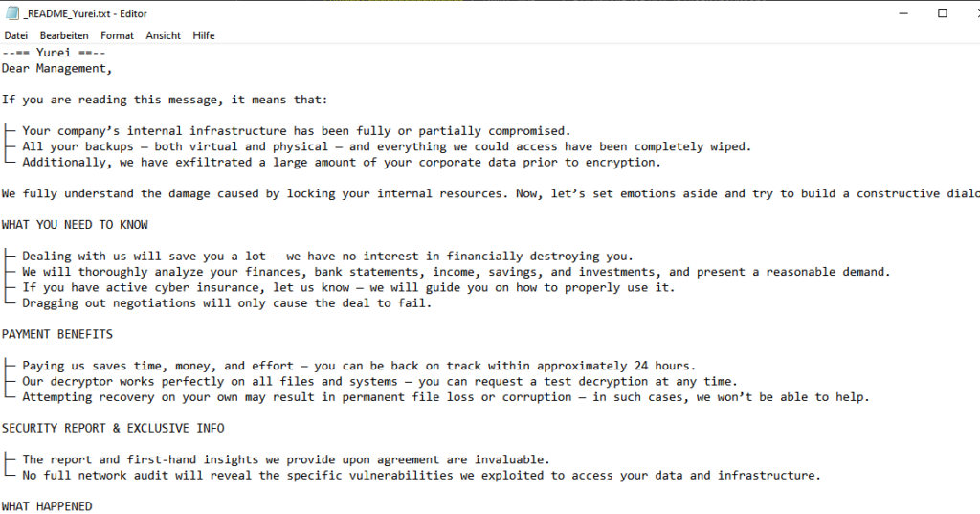Click the "PAYMENT BENEFITS" heading
The width and height of the screenshot is (980, 514).
(57, 334)
